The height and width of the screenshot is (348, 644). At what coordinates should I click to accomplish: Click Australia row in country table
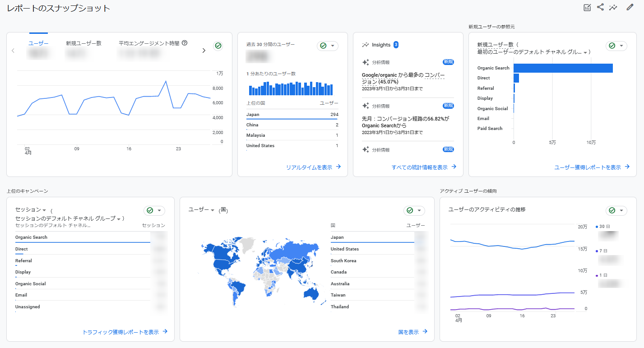[x=378, y=284]
